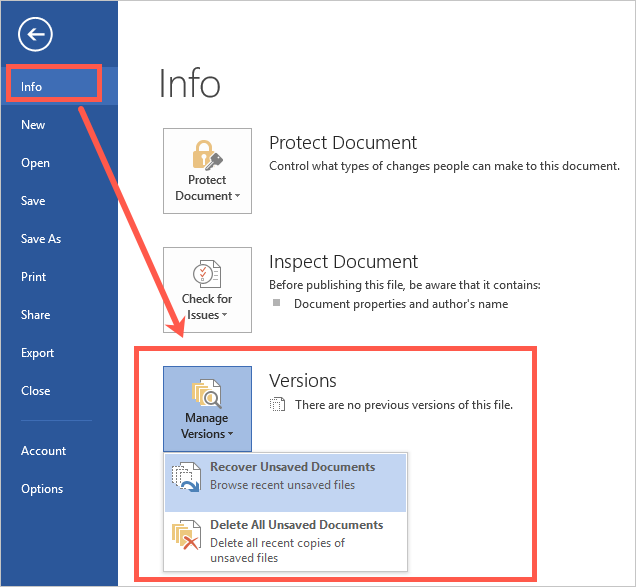Go to Open in the sidebar
Viewport: 636px width, 587px height.
pos(35,163)
